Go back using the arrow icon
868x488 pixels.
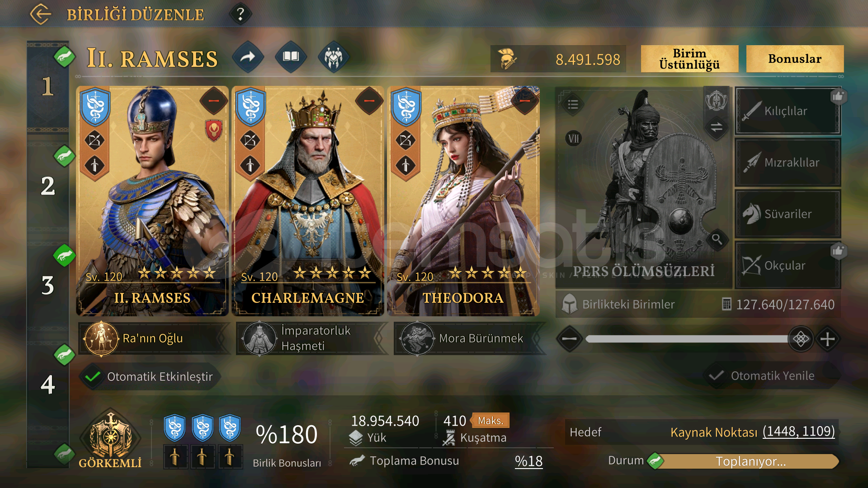[41, 14]
